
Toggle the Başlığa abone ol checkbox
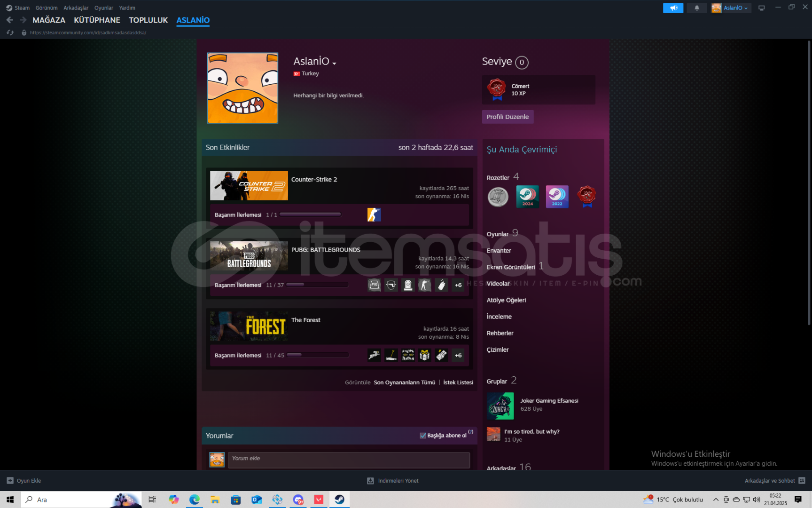tap(422, 436)
